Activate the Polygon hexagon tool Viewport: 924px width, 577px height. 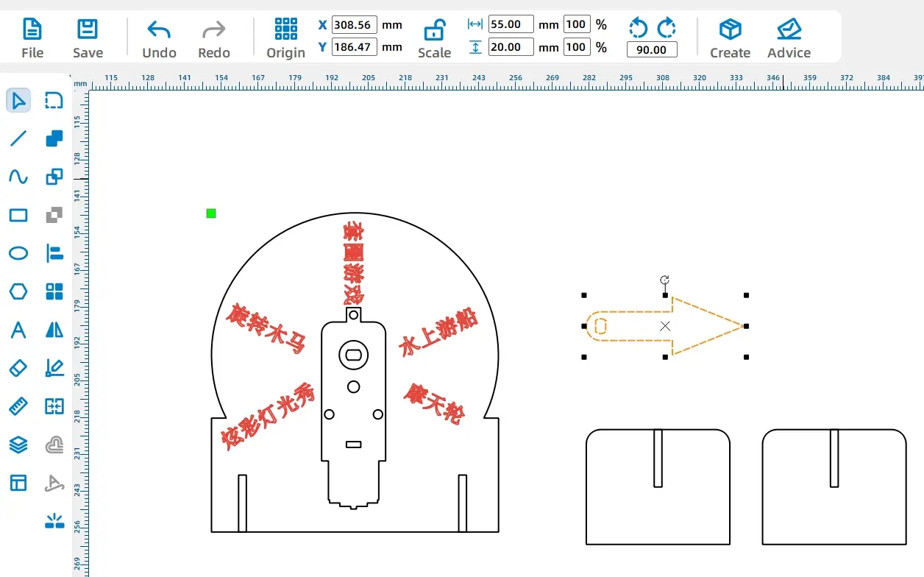click(x=18, y=291)
